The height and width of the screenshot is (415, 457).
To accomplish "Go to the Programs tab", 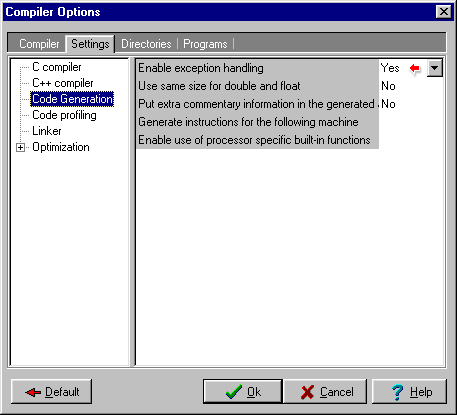I will point(205,44).
